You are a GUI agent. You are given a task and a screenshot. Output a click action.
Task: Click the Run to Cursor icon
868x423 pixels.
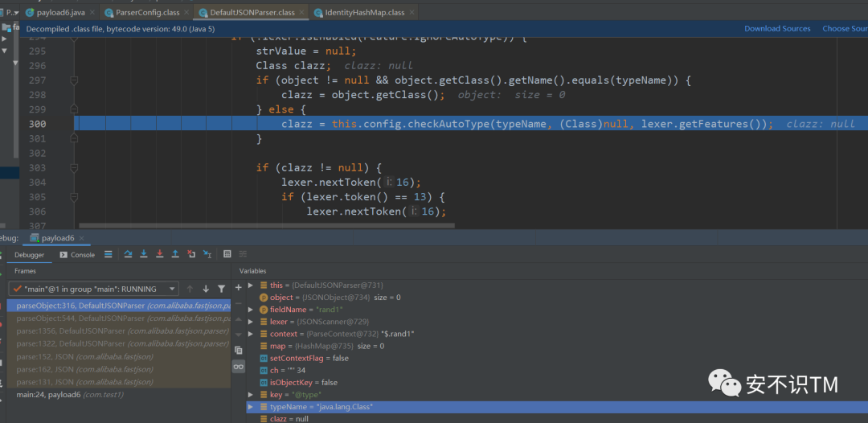pos(207,254)
